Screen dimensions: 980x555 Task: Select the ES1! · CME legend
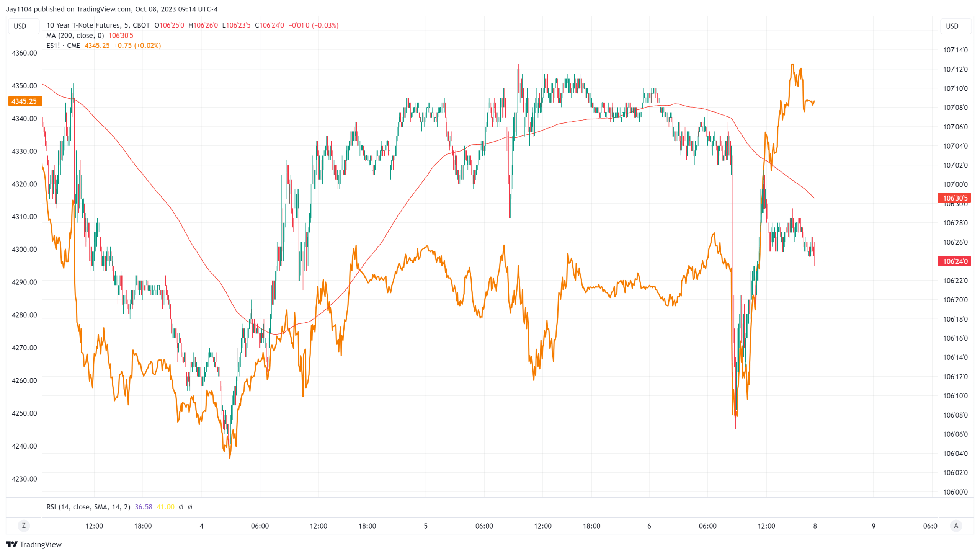point(63,46)
